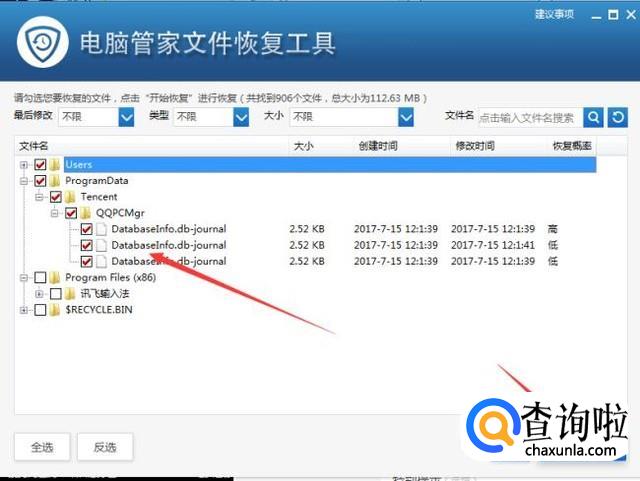Select the $RECYCLE.BIN tree label
The height and width of the screenshot is (481, 640).
pyautogui.click(x=99, y=310)
